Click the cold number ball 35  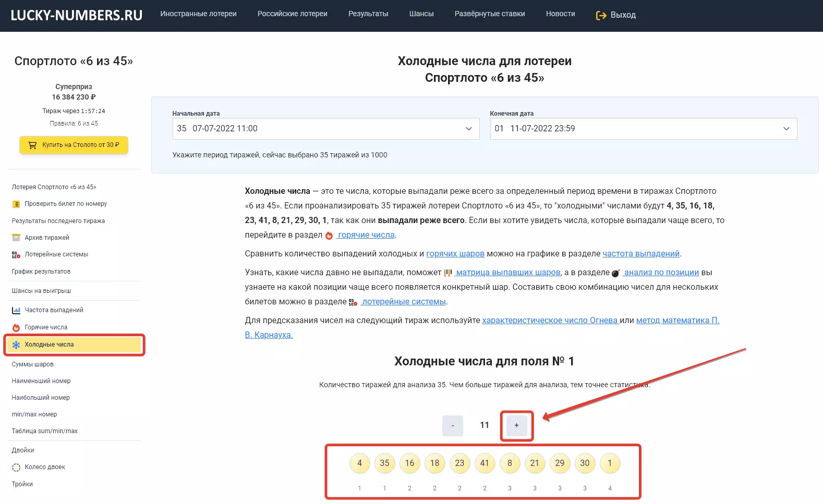(x=384, y=463)
